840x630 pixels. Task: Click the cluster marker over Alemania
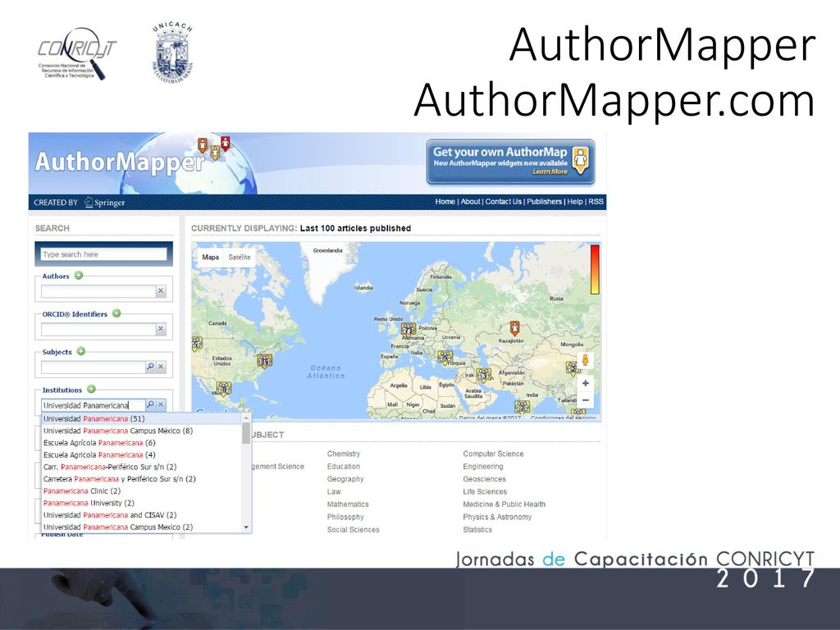(409, 330)
